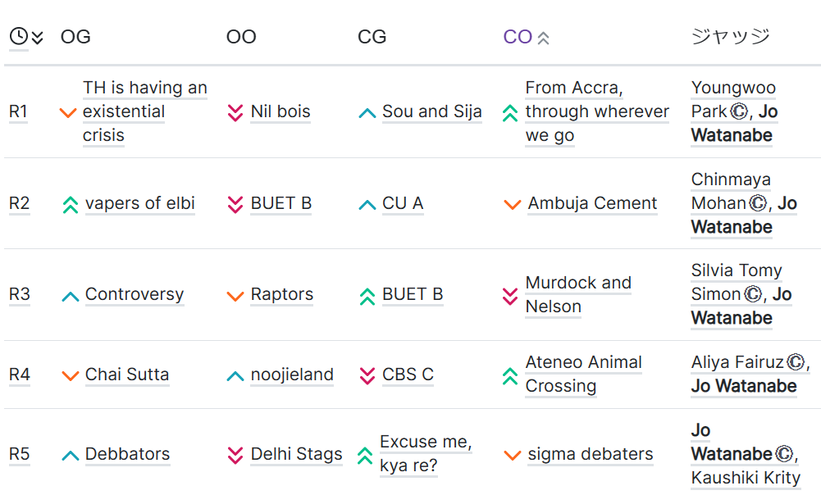Click the red double-down chevron beside CBS C

click(x=367, y=375)
